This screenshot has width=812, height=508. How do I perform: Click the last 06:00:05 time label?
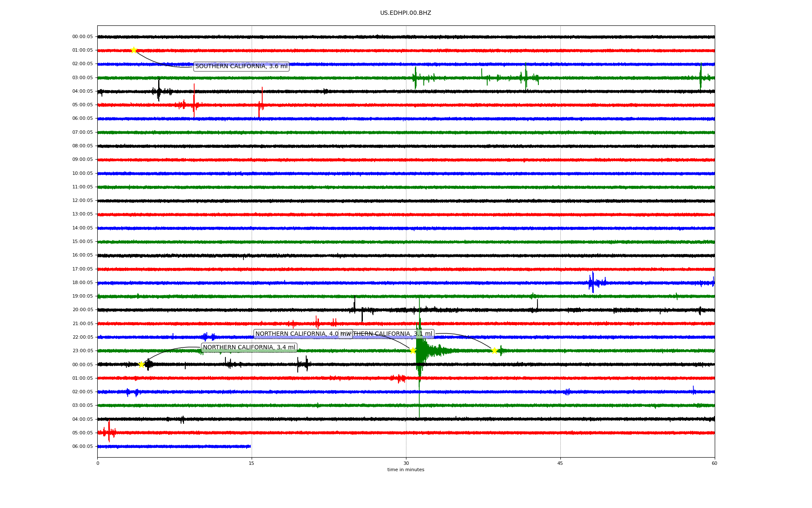pos(82,447)
